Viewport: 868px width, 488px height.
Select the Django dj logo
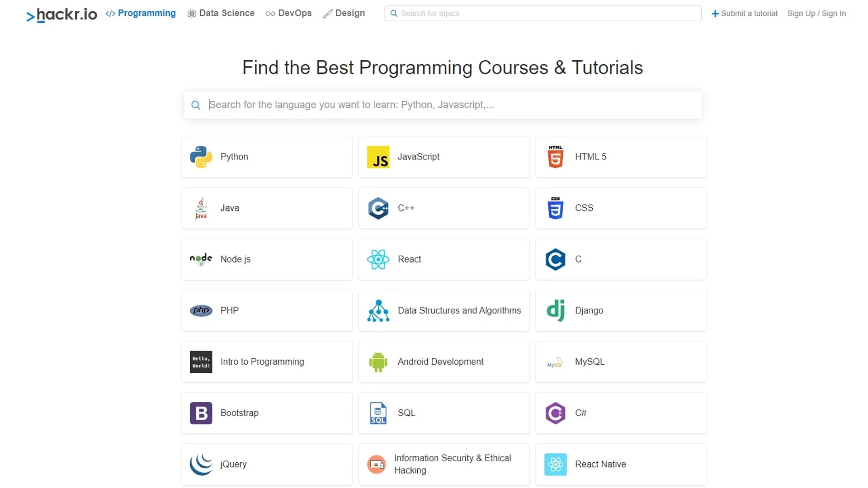coord(555,310)
